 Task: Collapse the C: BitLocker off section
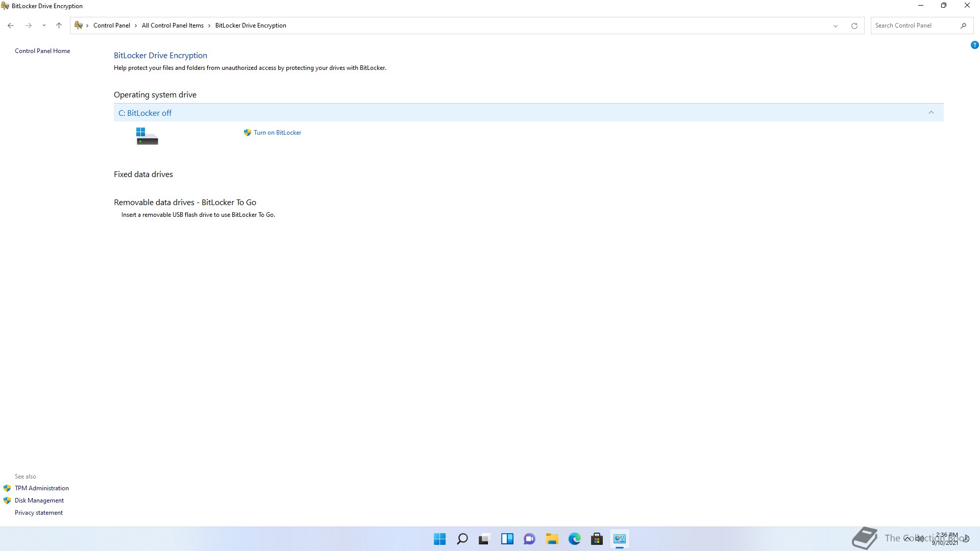[x=931, y=113]
